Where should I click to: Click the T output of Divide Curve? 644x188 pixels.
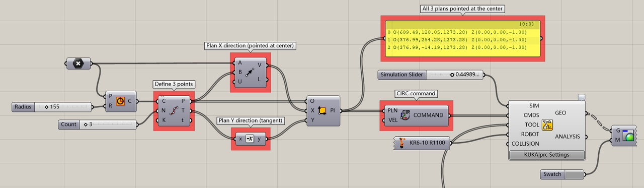click(x=183, y=111)
